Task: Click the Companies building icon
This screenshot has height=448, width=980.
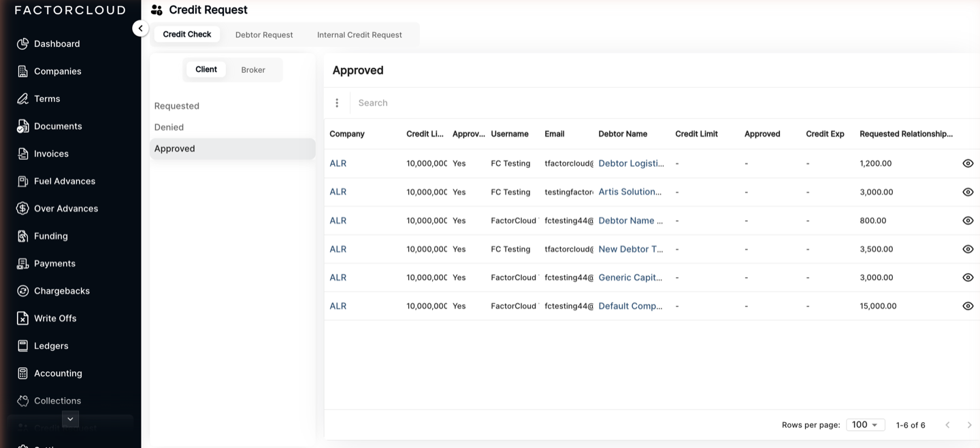Action: point(22,71)
